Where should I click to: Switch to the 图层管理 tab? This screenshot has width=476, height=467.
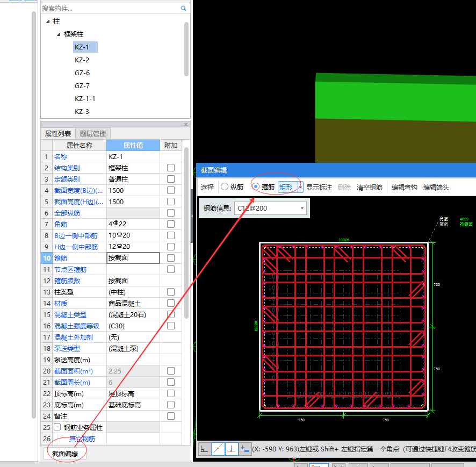(x=93, y=134)
